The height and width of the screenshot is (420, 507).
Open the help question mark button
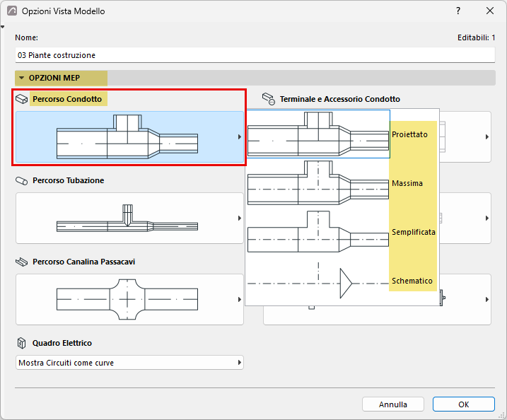(x=458, y=11)
